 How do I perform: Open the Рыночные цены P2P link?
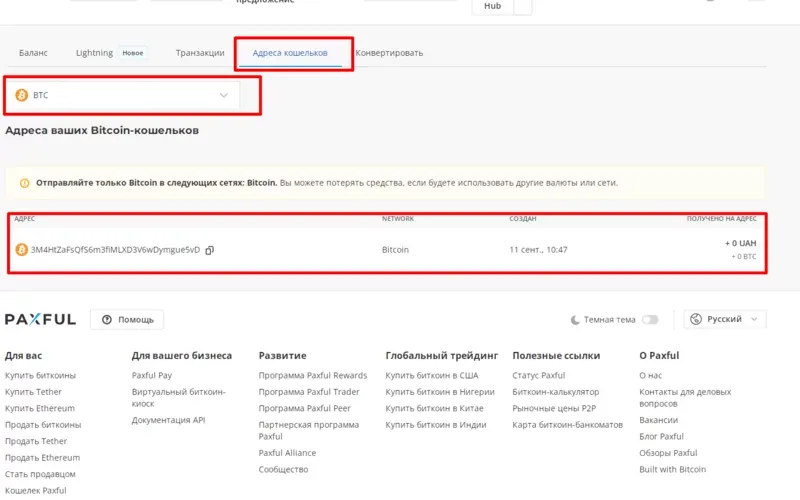(554, 408)
